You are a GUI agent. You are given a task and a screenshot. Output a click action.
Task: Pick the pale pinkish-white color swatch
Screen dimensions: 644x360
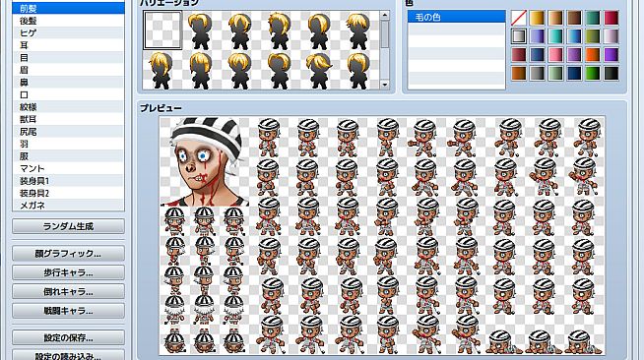(x=612, y=36)
